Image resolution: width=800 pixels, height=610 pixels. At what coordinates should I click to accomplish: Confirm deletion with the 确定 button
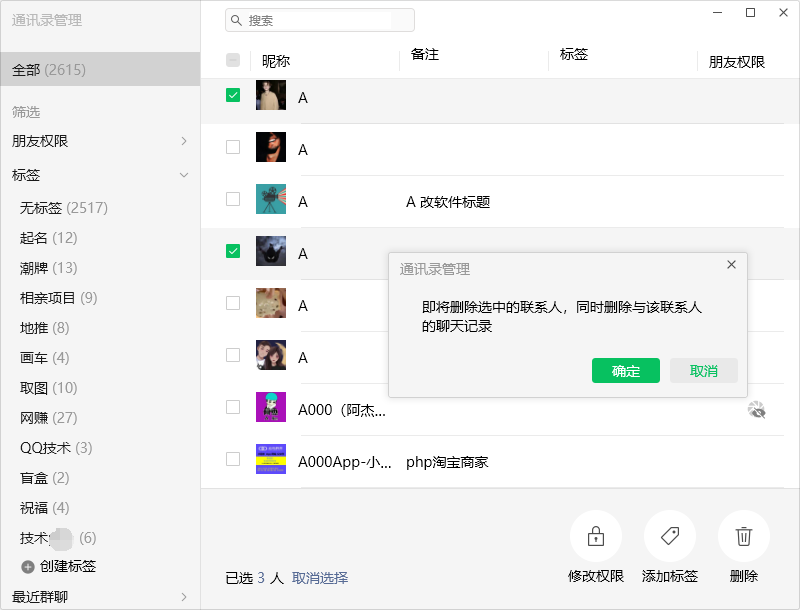coord(625,371)
